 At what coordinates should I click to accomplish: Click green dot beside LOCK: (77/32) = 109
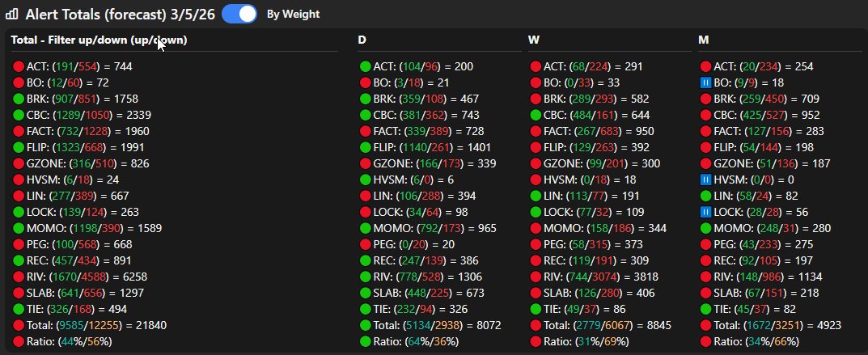click(536, 213)
